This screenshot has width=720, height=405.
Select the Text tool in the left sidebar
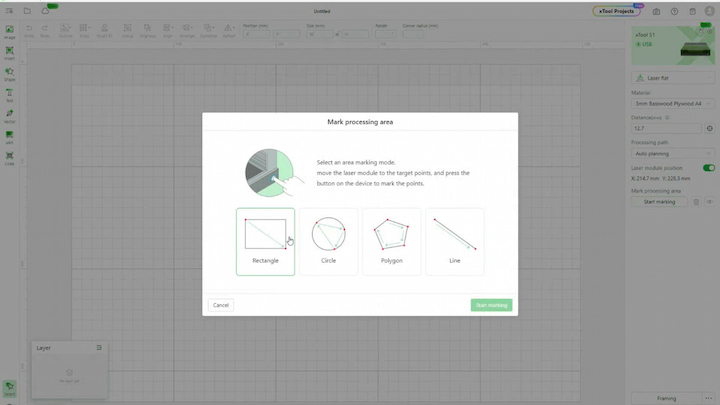(x=10, y=96)
